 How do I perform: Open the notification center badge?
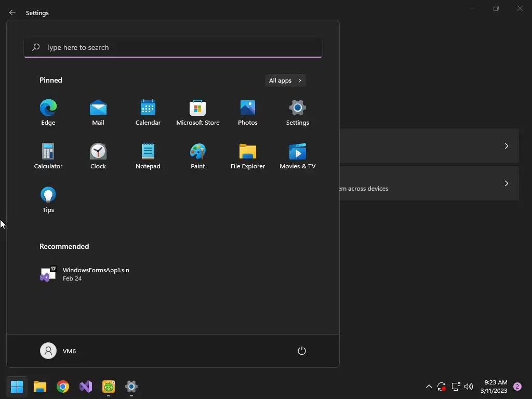click(x=517, y=387)
